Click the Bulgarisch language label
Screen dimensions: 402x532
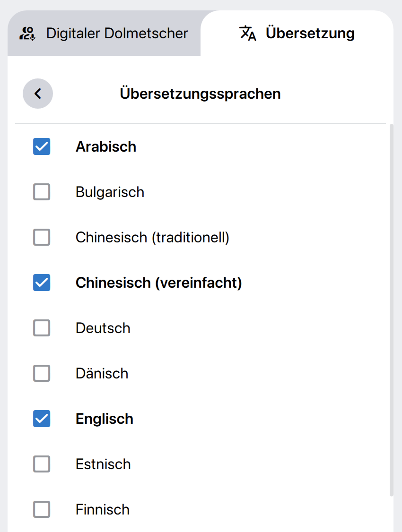click(x=110, y=192)
